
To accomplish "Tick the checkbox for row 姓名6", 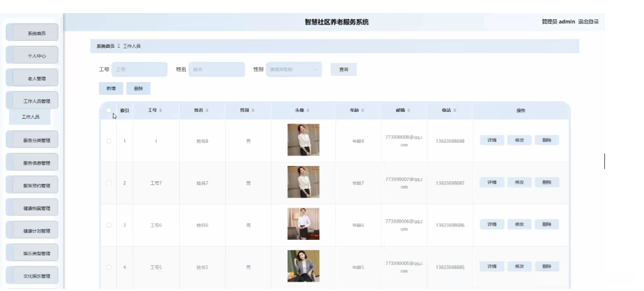I will pos(109,225).
